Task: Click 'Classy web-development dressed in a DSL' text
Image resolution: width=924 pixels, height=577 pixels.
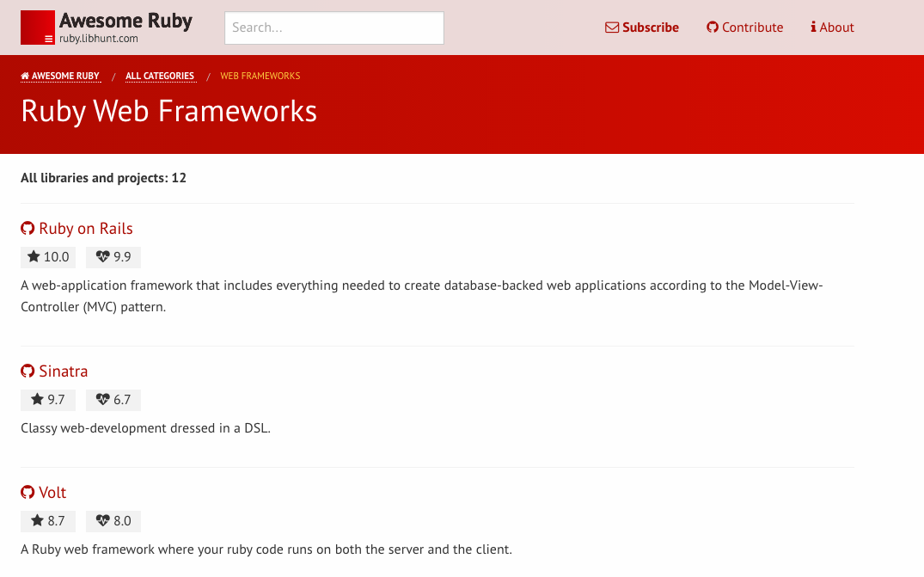Action: click(x=145, y=428)
